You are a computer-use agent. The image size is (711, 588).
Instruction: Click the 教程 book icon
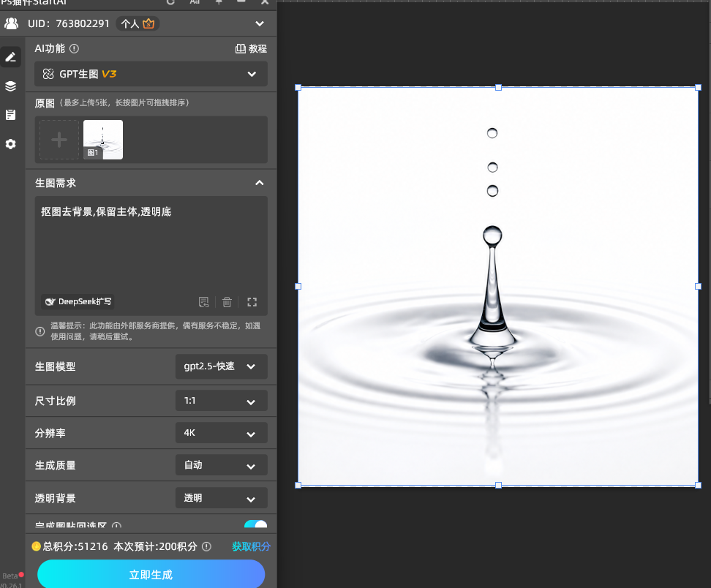tap(241, 48)
